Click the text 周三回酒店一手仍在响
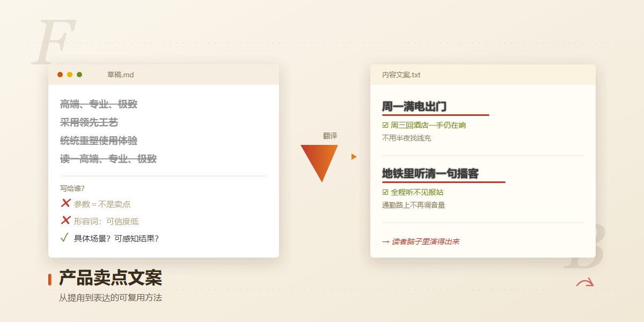 click(x=428, y=125)
